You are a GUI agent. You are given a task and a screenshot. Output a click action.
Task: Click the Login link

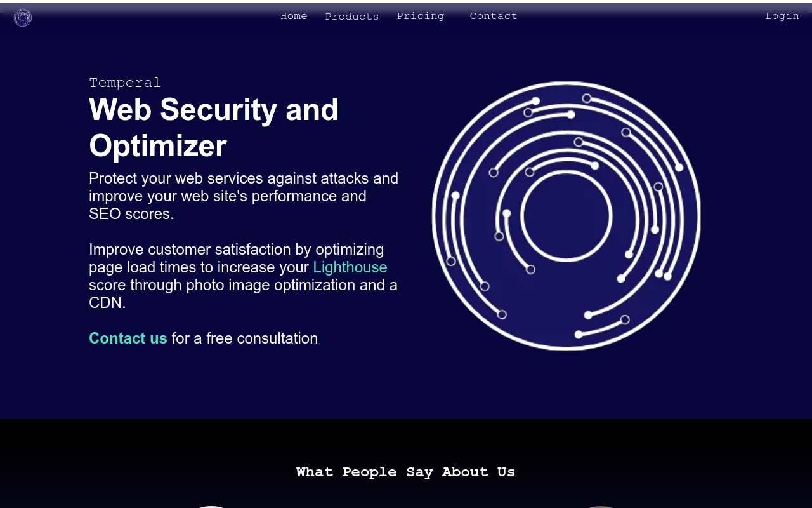(782, 16)
